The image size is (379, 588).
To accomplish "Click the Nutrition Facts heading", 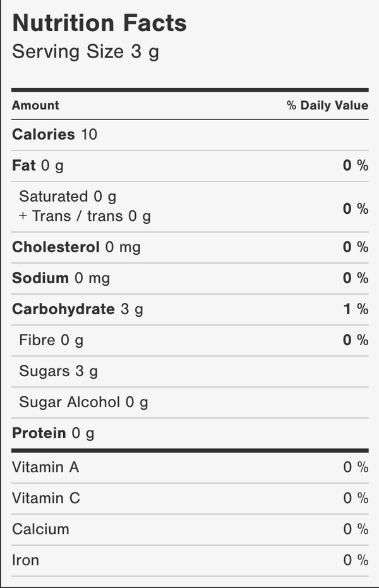I will [x=99, y=23].
